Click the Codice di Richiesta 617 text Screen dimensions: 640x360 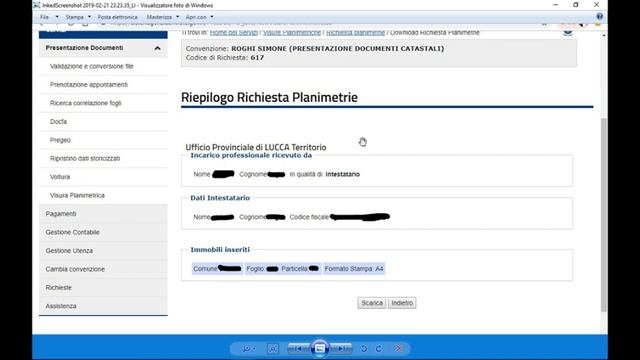225,58
